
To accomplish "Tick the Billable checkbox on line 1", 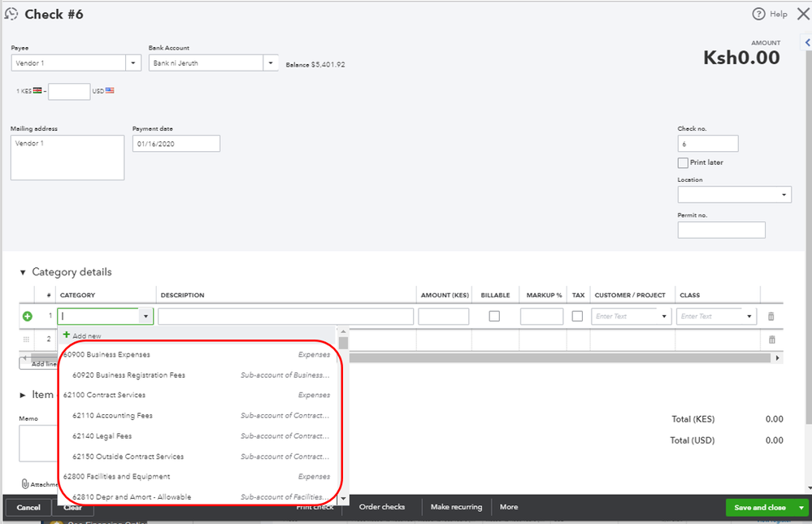I will pyautogui.click(x=494, y=316).
